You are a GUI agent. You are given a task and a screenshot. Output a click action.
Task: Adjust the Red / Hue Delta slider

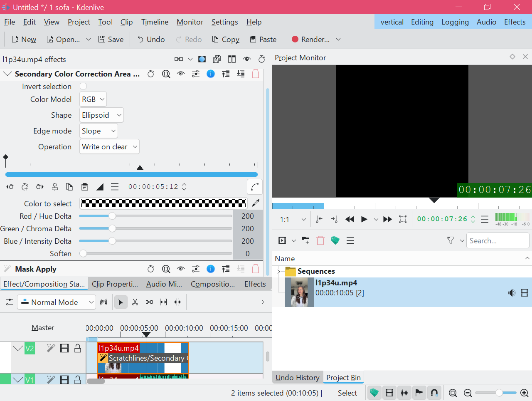click(x=112, y=216)
